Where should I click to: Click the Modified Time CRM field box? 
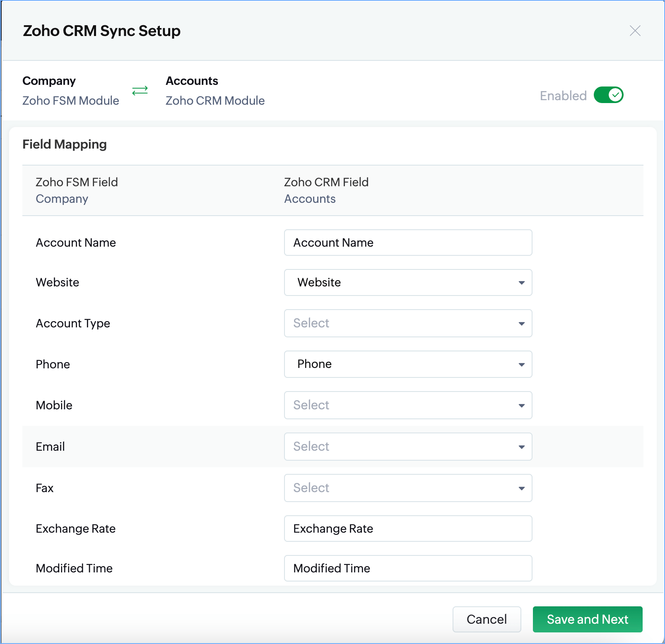[x=408, y=568]
